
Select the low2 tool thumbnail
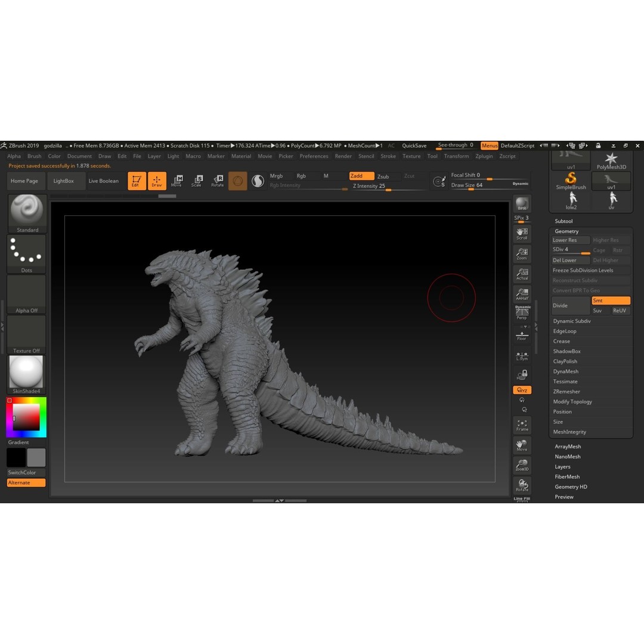[x=571, y=201]
